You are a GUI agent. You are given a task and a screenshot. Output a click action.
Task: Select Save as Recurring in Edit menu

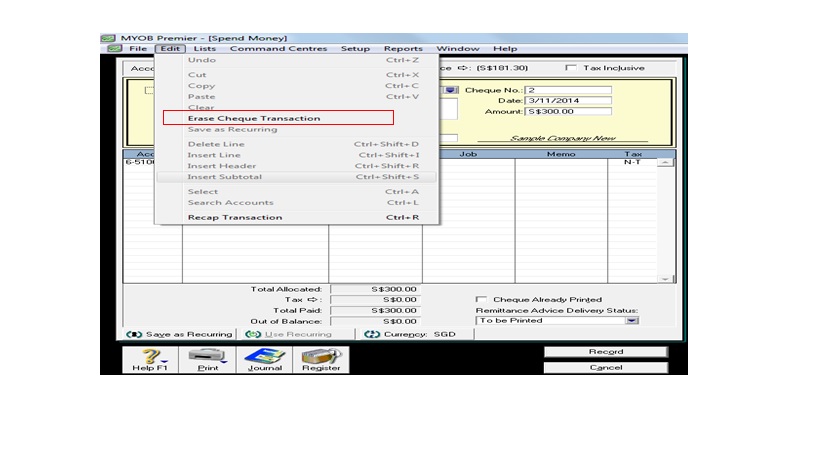pos(297,129)
